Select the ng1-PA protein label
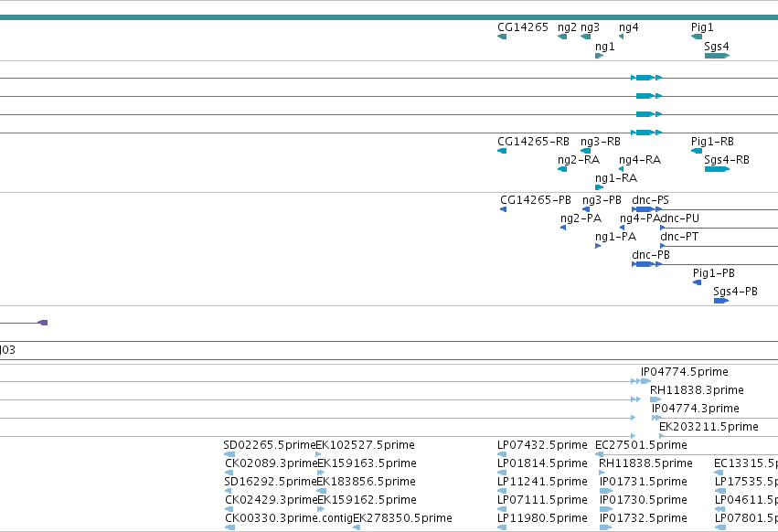Screen dimensions: 778x532 [616, 238]
